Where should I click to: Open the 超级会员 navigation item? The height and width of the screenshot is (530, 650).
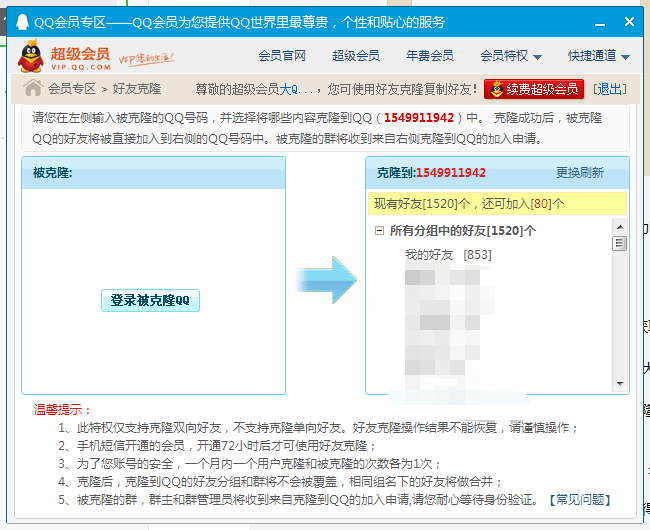[356, 56]
